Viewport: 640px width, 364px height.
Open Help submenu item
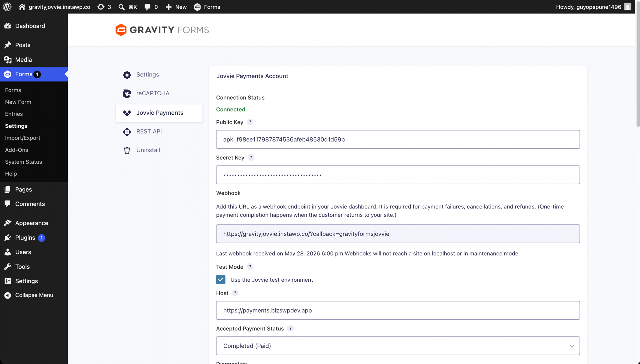pyautogui.click(x=11, y=173)
